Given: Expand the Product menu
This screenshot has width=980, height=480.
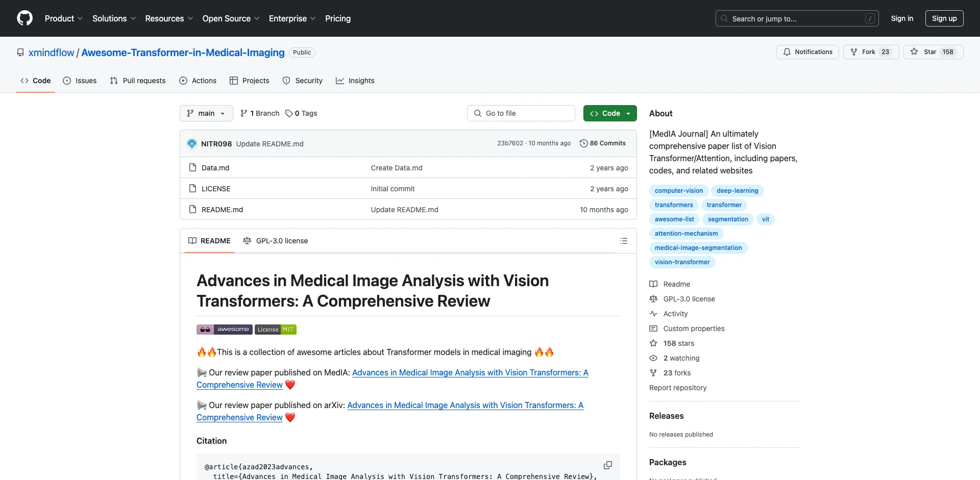Looking at the screenshot, I should click(x=64, y=18).
